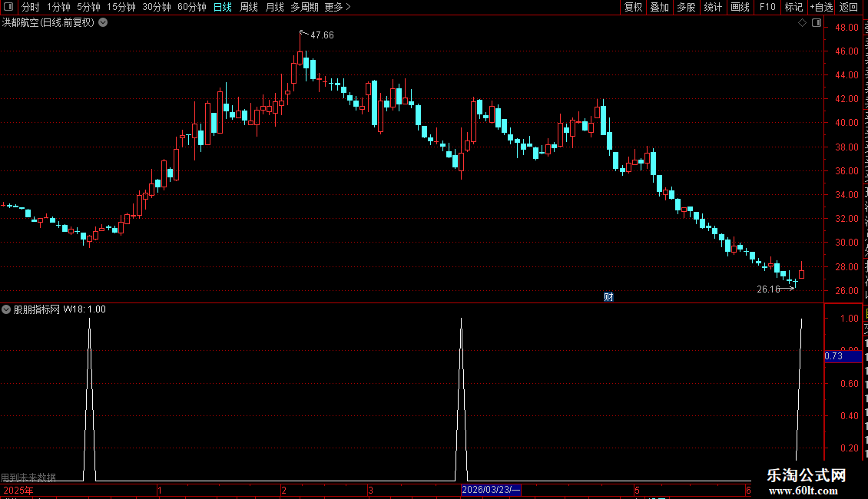Select the 60分钟 period tab
868x499 pixels.
[192, 7]
